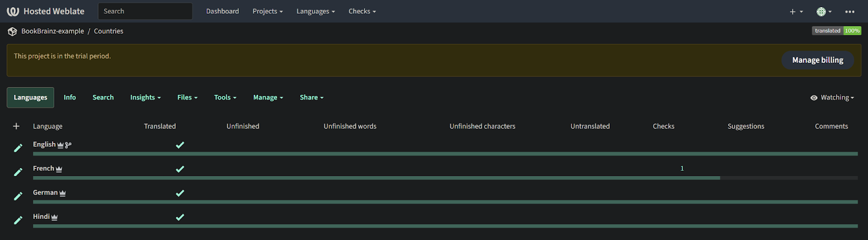The height and width of the screenshot is (240, 868).
Task: Open the three-dots more menu
Action: click(x=850, y=11)
